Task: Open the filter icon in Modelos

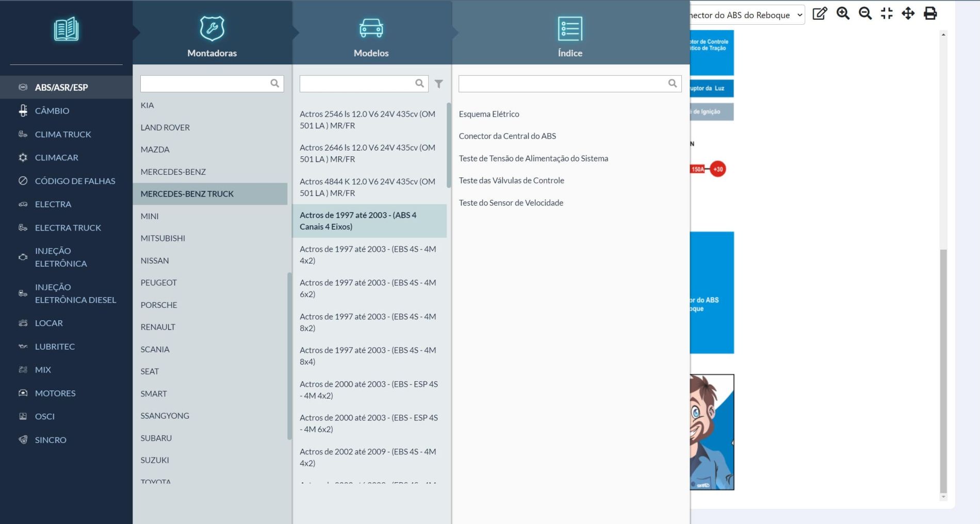Action: (x=438, y=84)
